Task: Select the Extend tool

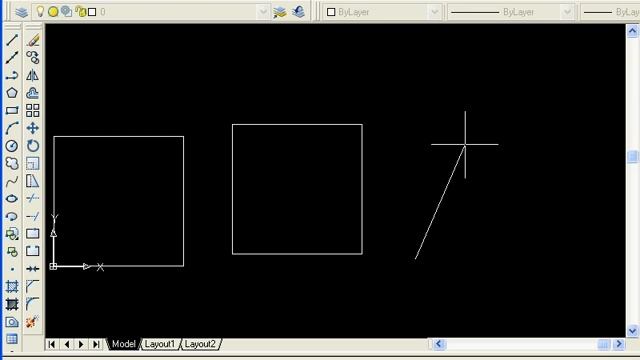Action: pos(33,216)
